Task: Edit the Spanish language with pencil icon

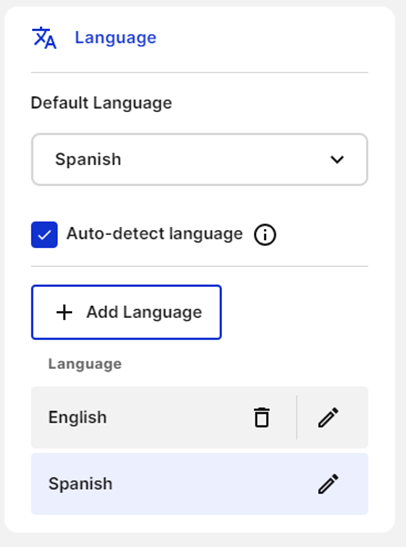Action: tap(328, 484)
